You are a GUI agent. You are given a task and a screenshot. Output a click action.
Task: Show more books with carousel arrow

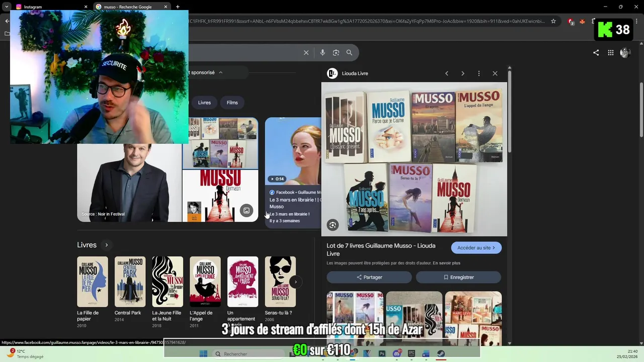(x=295, y=282)
